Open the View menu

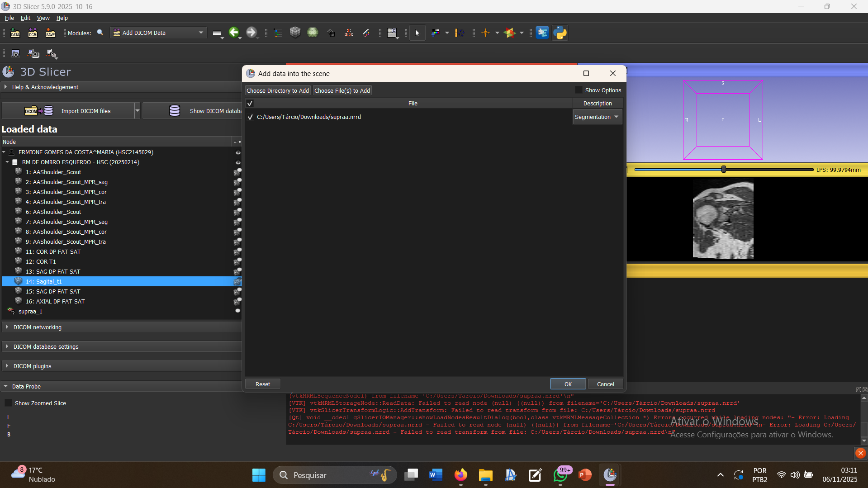click(43, 18)
